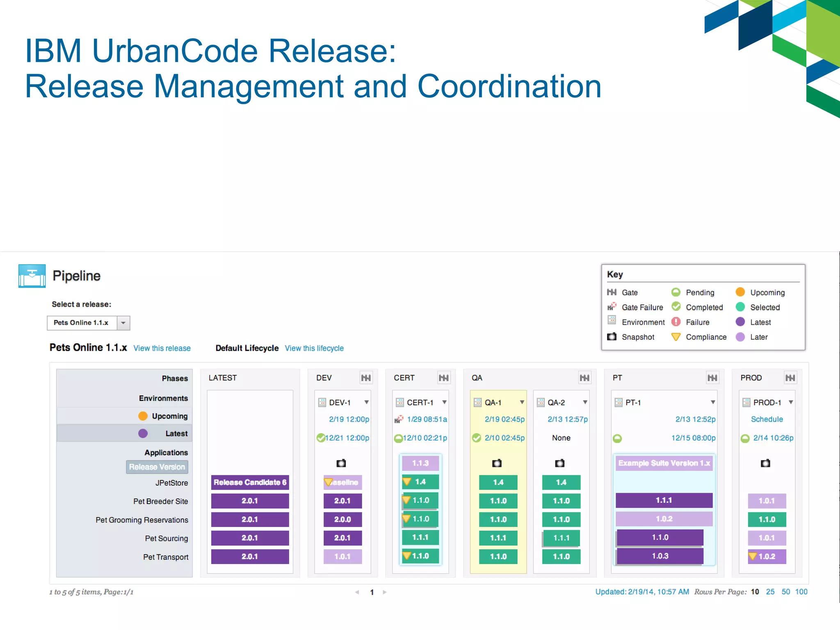This screenshot has width=840, height=630.
Task: Go to next page arrow
Action: 384,592
